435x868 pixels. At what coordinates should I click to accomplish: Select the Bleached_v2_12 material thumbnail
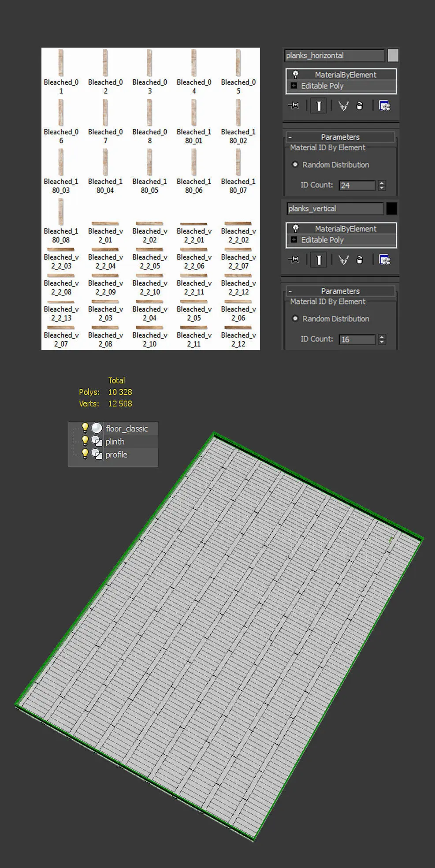[238, 328]
